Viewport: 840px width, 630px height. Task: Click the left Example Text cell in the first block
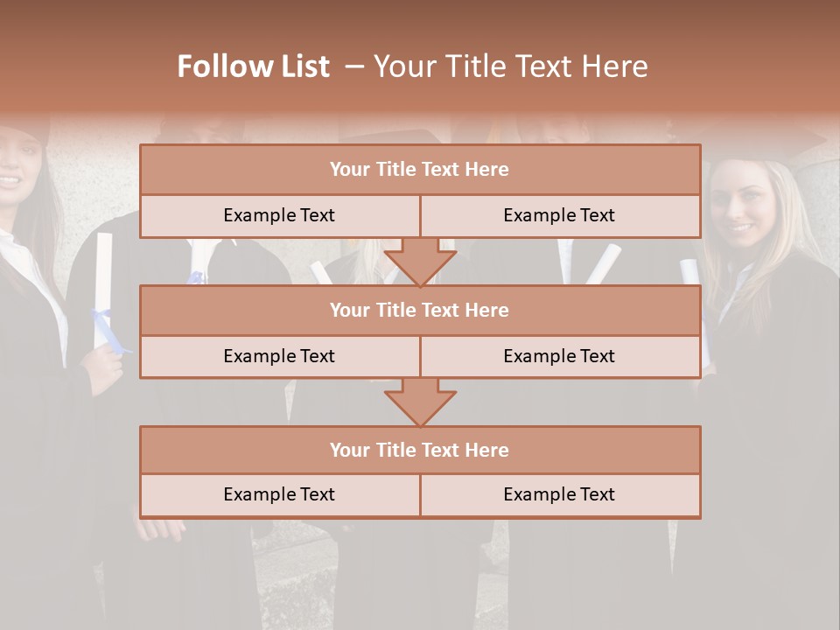280,216
